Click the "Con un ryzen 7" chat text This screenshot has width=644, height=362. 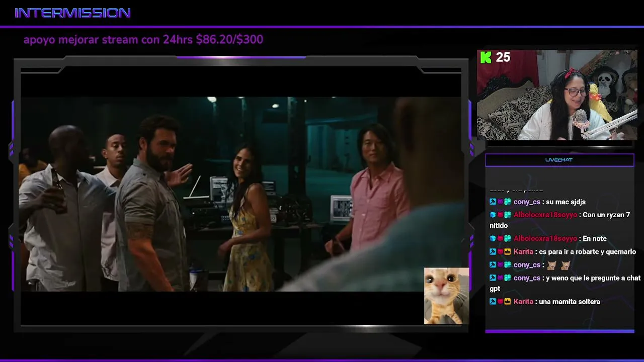pos(606,215)
